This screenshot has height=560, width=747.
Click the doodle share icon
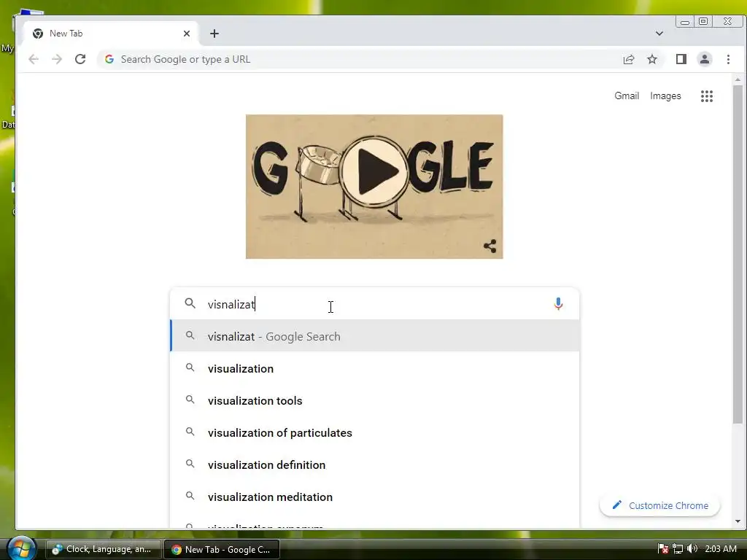click(x=489, y=246)
